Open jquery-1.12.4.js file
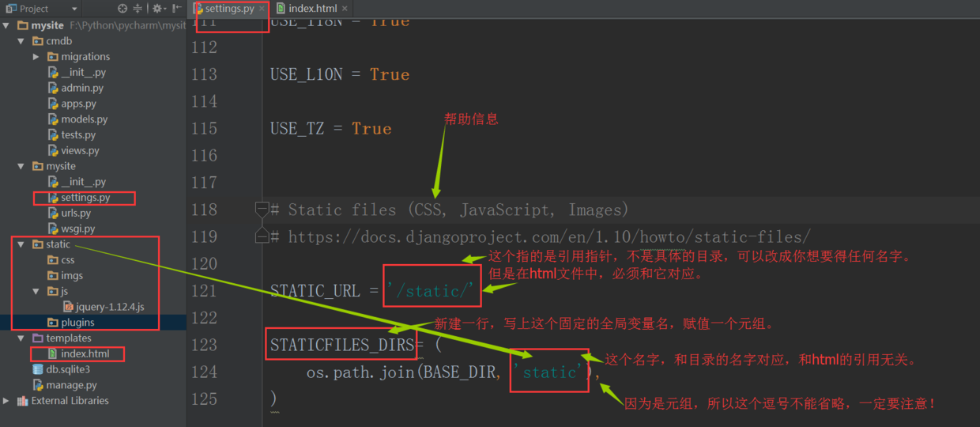This screenshot has width=980, height=427. [x=104, y=307]
